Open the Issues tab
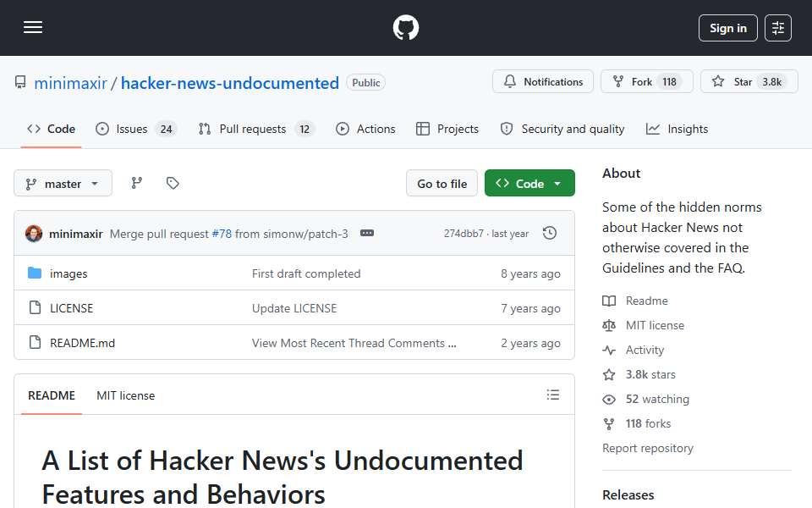This screenshot has height=508, width=812. [x=137, y=129]
